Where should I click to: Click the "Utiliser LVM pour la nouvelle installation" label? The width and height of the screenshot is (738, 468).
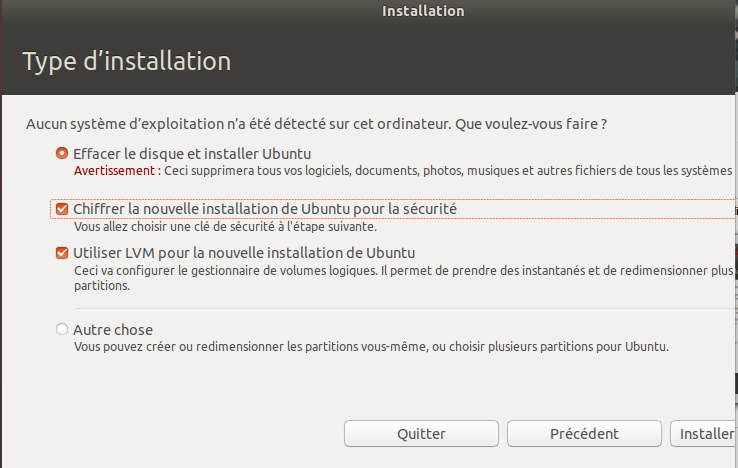[x=244, y=253]
